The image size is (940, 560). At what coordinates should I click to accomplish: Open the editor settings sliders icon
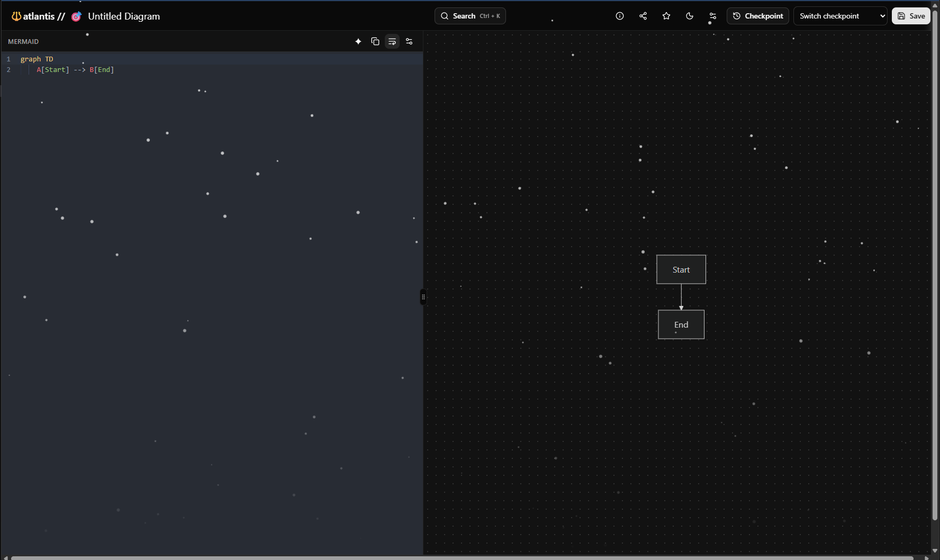409,41
